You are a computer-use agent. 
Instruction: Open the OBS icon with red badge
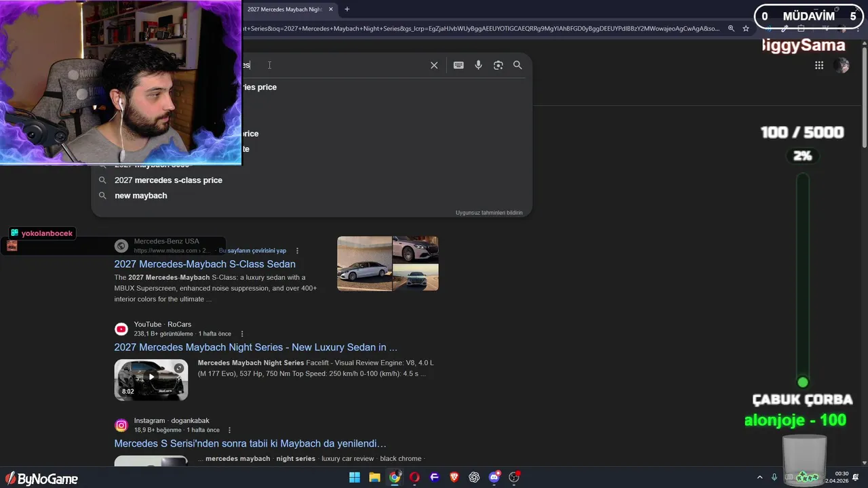click(x=514, y=477)
